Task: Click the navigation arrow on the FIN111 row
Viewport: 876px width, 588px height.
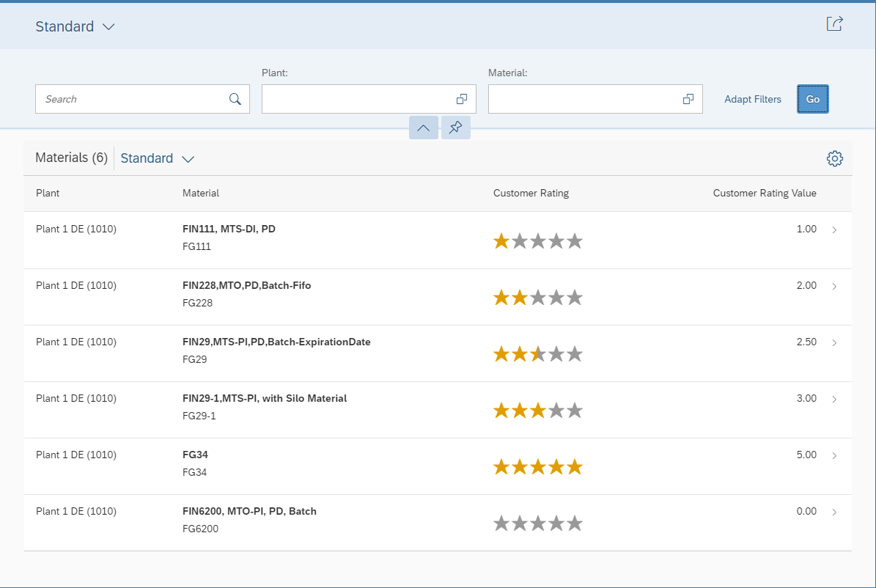Action: [x=834, y=229]
